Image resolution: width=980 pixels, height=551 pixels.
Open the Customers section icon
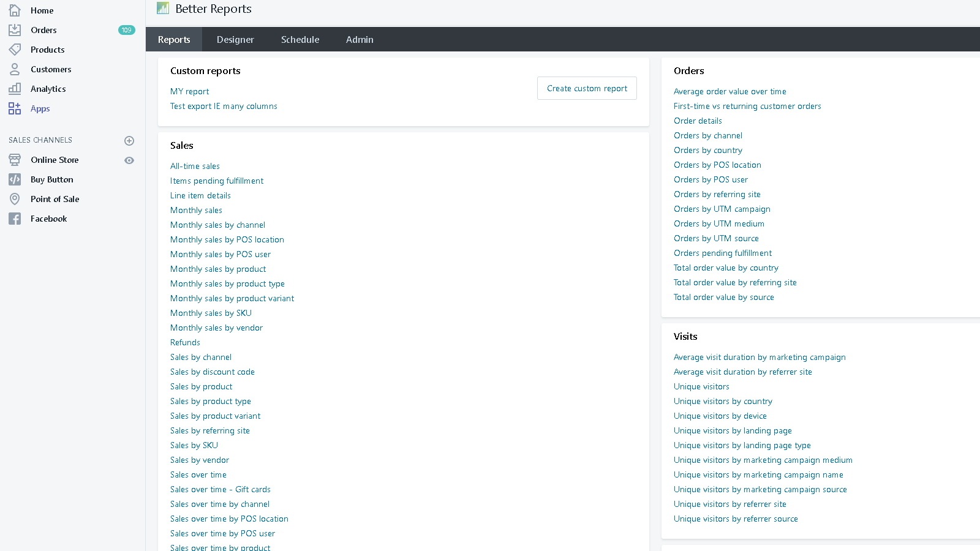(15, 69)
